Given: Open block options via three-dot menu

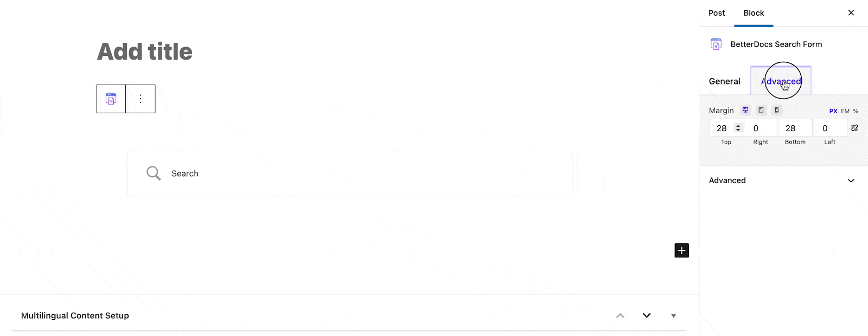Looking at the screenshot, I should click(x=141, y=99).
